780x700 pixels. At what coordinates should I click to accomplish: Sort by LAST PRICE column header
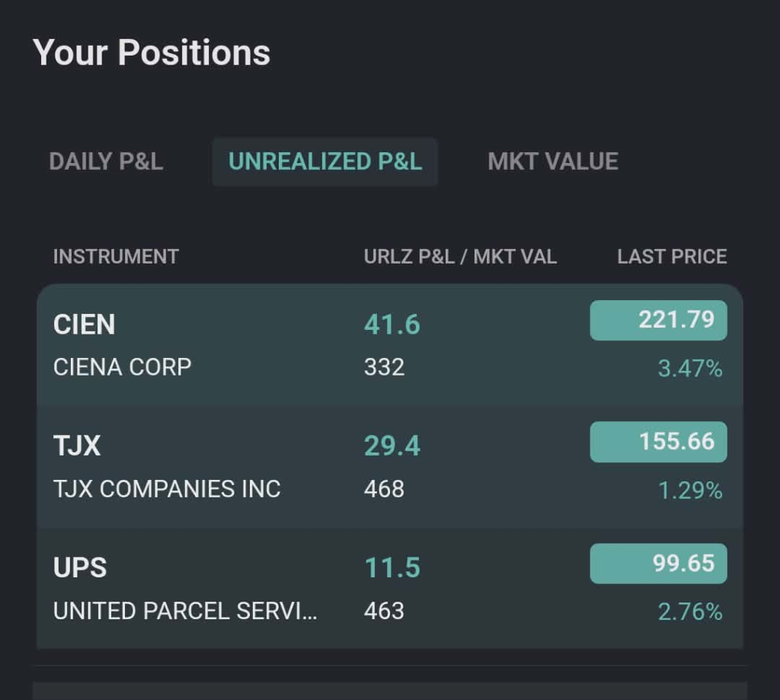672,257
